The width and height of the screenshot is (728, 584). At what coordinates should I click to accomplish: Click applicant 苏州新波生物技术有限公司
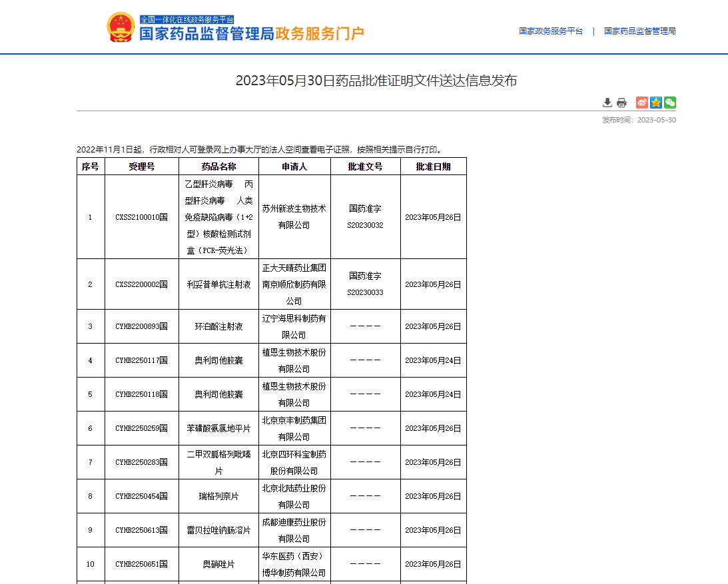click(x=294, y=217)
